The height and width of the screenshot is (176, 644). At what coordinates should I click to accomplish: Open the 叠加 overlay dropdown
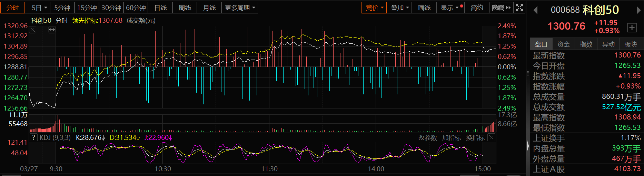coord(399,8)
